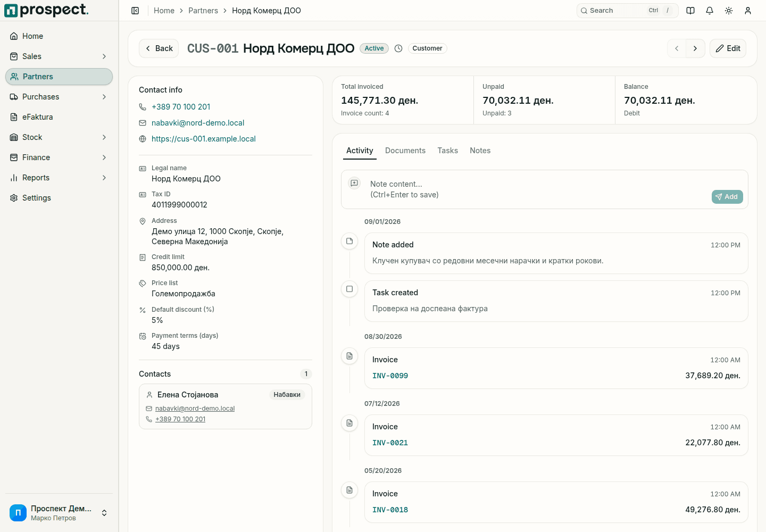Select Partners in the sidebar
Image resolution: width=766 pixels, height=532 pixels.
click(x=59, y=77)
